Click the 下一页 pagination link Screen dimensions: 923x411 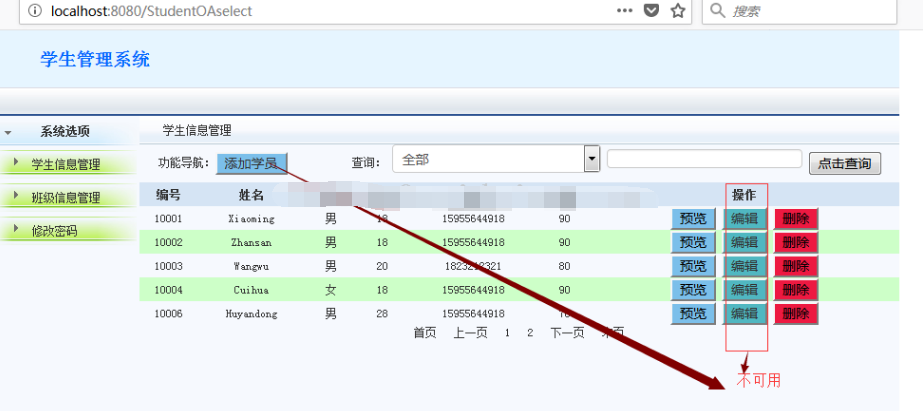pos(567,333)
